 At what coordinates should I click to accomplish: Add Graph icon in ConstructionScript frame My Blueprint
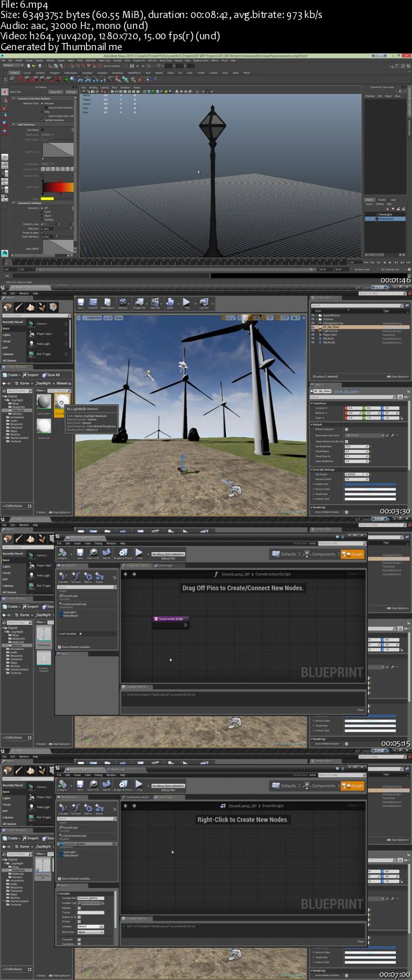pyautogui.click(x=99, y=577)
